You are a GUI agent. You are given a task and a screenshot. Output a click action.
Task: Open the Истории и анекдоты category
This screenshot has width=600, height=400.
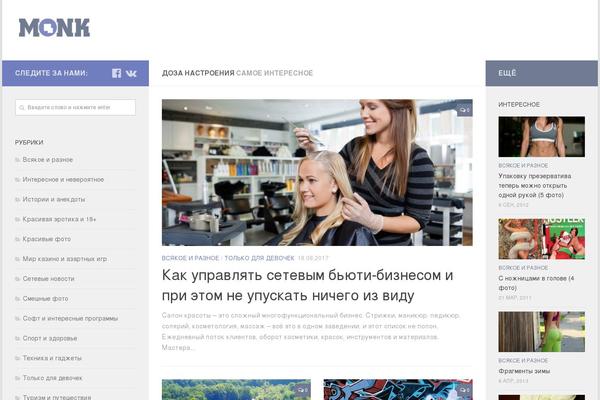pyautogui.click(x=54, y=199)
